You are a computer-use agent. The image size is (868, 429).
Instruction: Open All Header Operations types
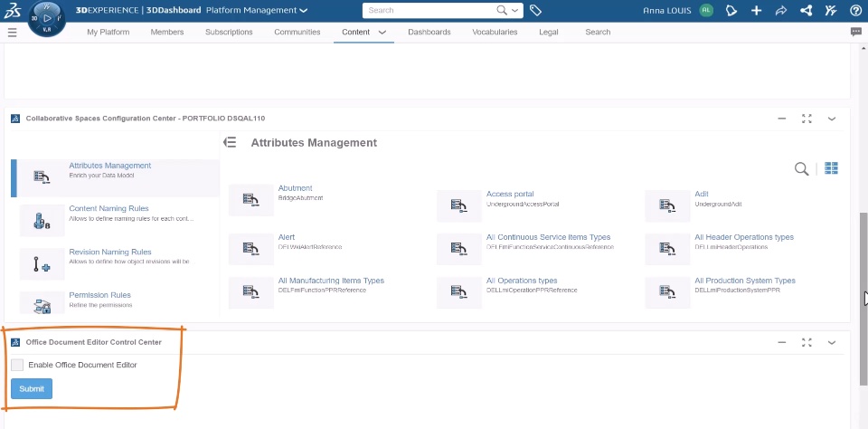744,237
